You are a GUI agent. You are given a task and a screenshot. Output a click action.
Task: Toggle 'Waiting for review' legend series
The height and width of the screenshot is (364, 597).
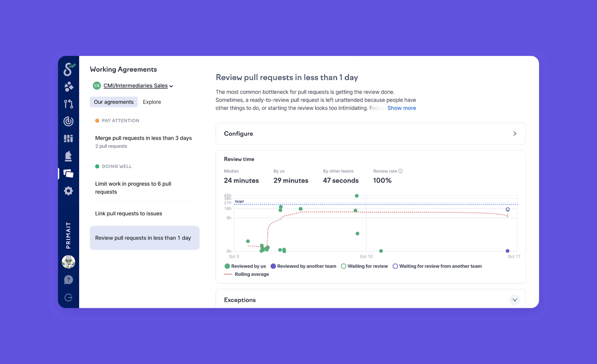pyautogui.click(x=364, y=266)
